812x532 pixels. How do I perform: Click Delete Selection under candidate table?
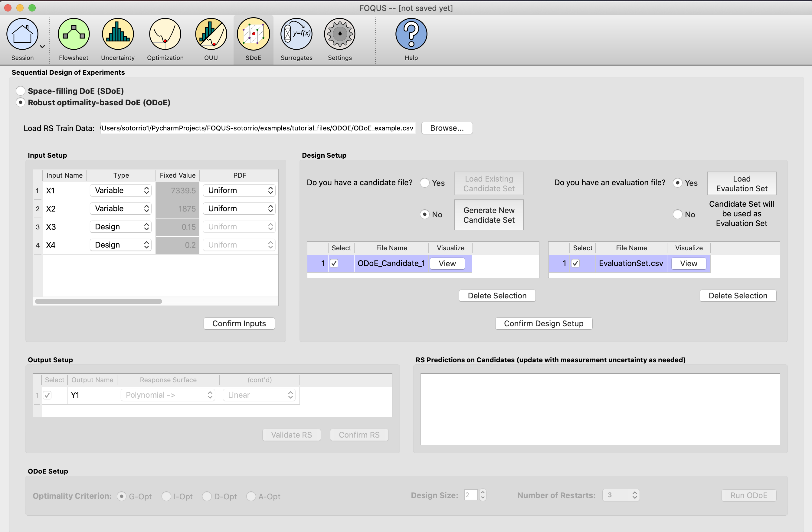pos(497,296)
